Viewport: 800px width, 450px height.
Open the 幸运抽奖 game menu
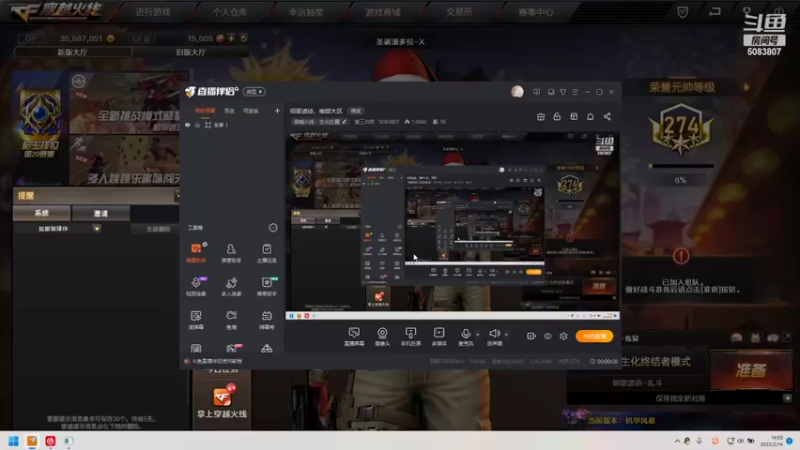click(x=306, y=12)
